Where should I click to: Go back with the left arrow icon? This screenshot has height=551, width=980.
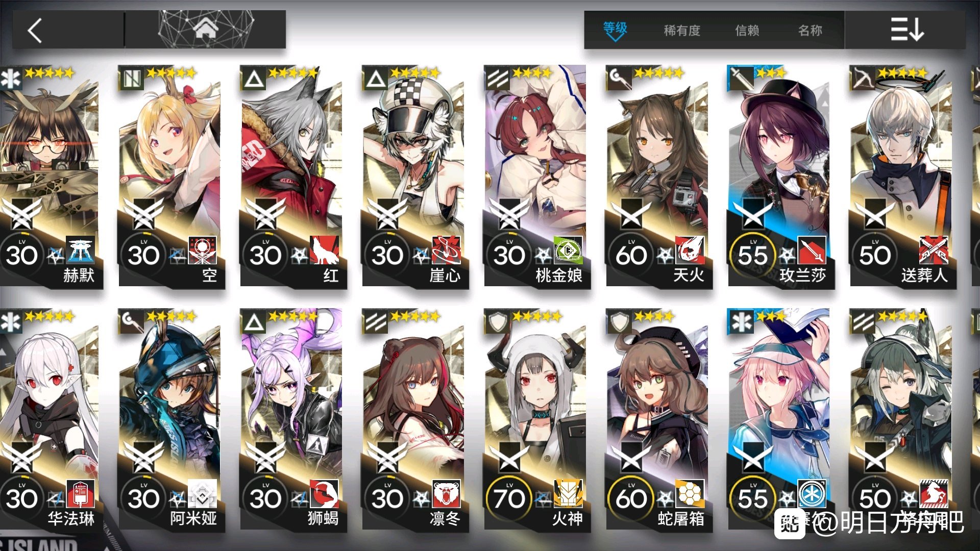click(35, 31)
